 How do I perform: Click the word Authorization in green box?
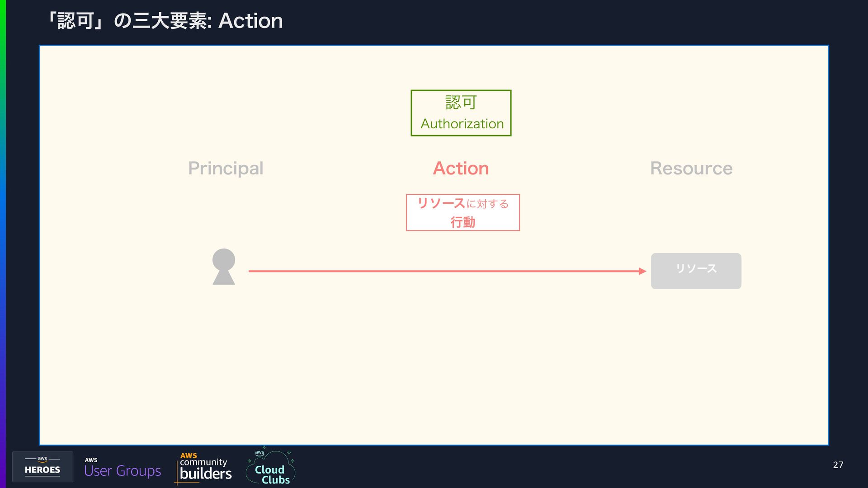pos(462,124)
